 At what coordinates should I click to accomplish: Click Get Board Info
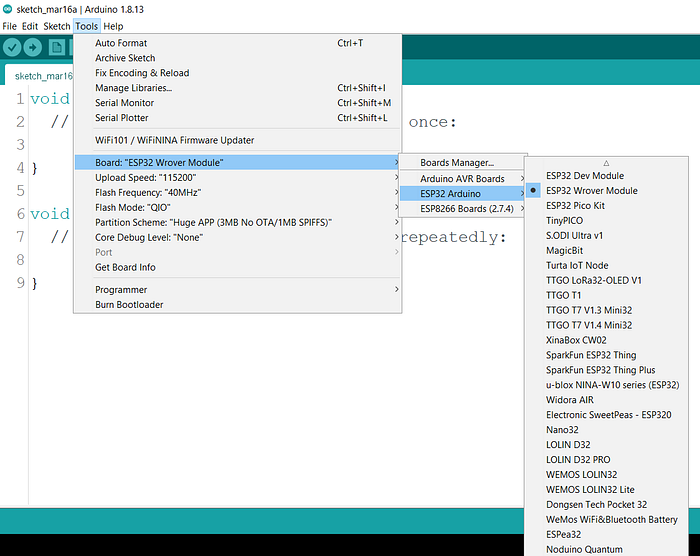[x=238, y=268]
